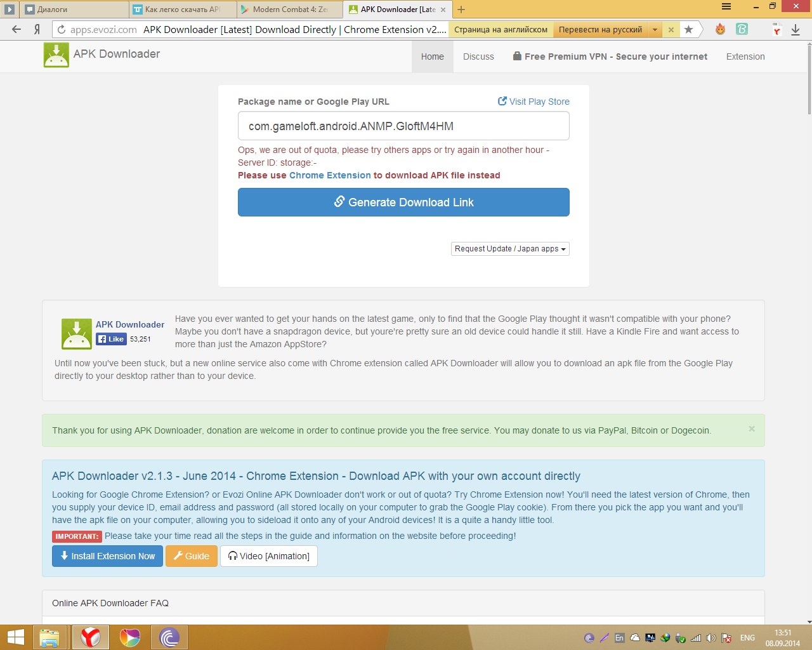Screen dimensions: 812x650
Task: Click the teal B extension icon
Action: click(742, 29)
